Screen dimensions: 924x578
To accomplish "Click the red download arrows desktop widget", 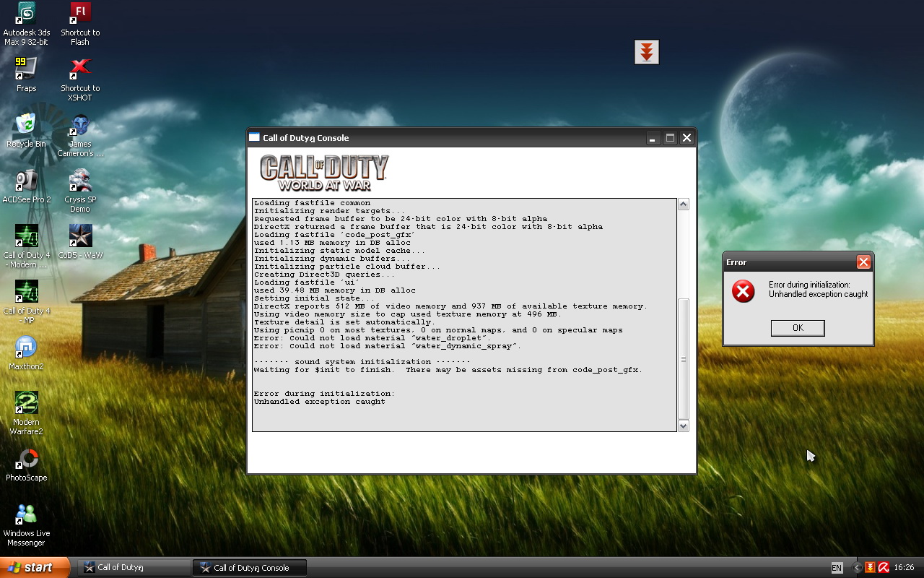I will [647, 52].
